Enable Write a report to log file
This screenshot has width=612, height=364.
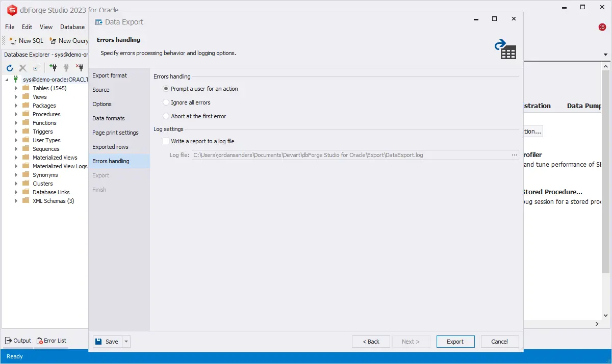tap(166, 141)
